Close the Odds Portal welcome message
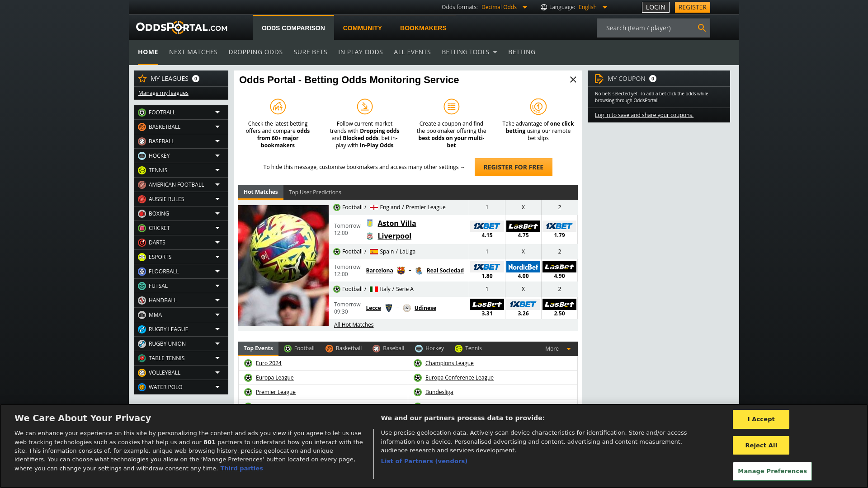The height and width of the screenshot is (488, 868). pyautogui.click(x=573, y=80)
